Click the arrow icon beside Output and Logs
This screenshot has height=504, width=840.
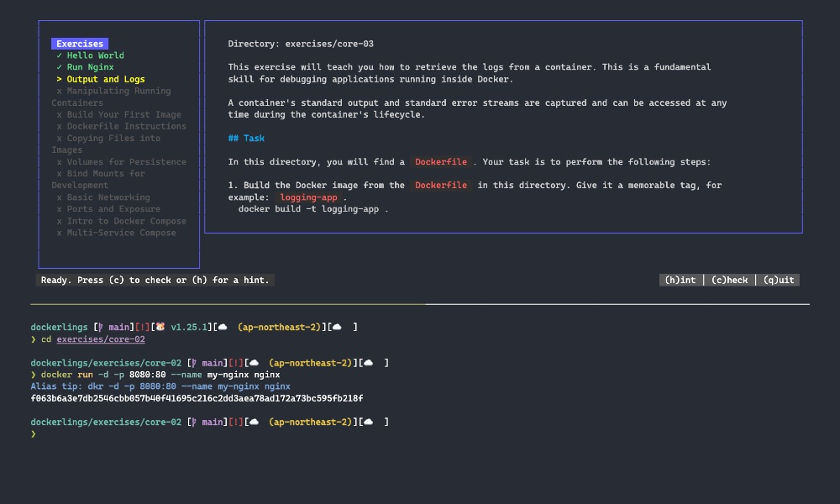coord(58,79)
